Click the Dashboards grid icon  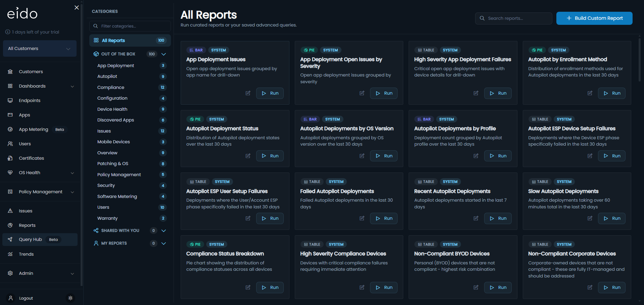pyautogui.click(x=10, y=86)
